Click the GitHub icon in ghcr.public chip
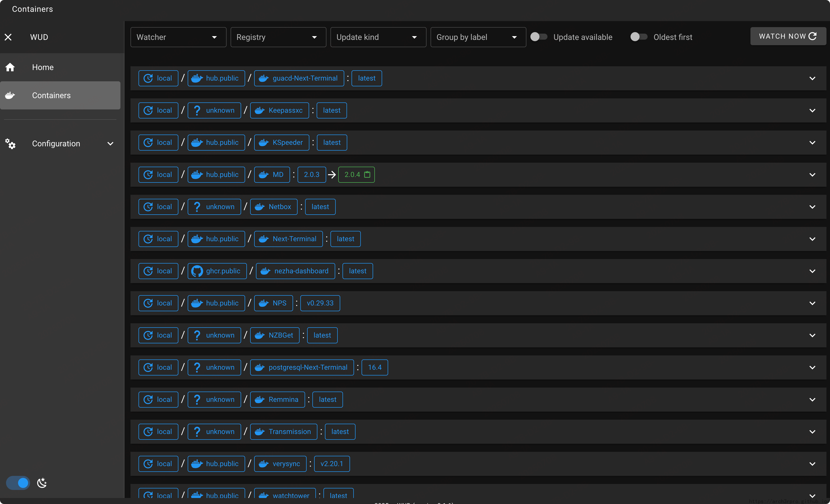 (x=197, y=271)
